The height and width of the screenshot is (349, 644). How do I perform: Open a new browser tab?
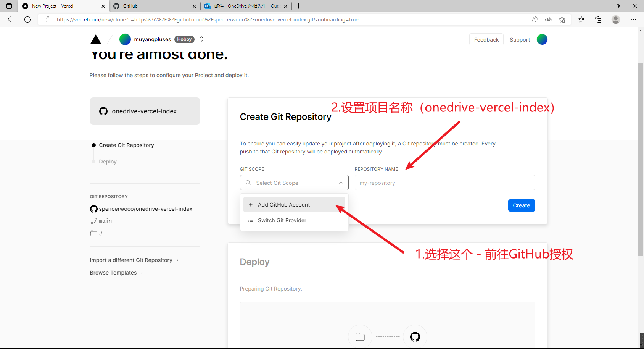pos(299,6)
